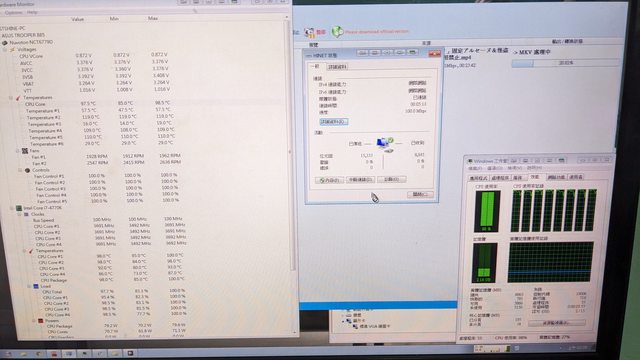The width and height of the screenshot is (640, 360).
Task: Collapse the Clocks tree node
Action: pyautogui.click(x=19, y=214)
